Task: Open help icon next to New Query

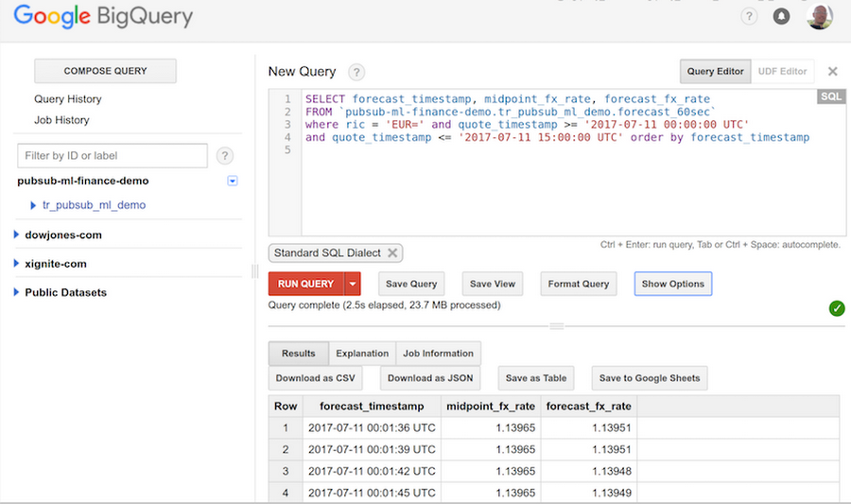Action: [x=356, y=72]
